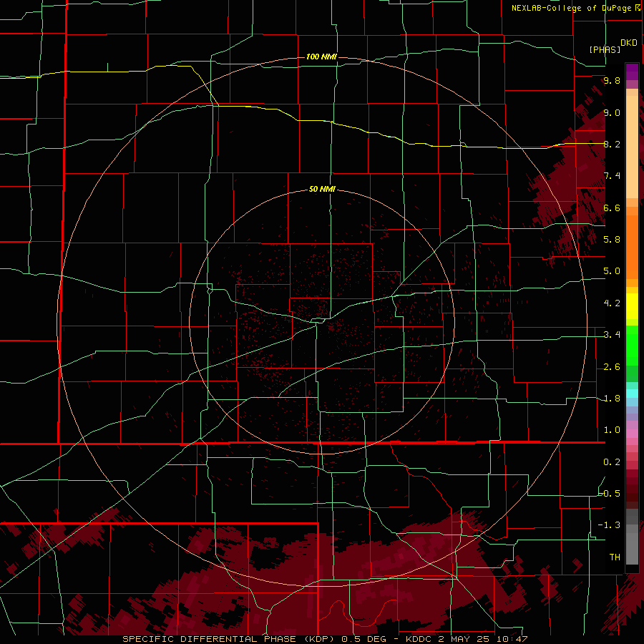Click the -0.5 value on color scale

coord(610,493)
